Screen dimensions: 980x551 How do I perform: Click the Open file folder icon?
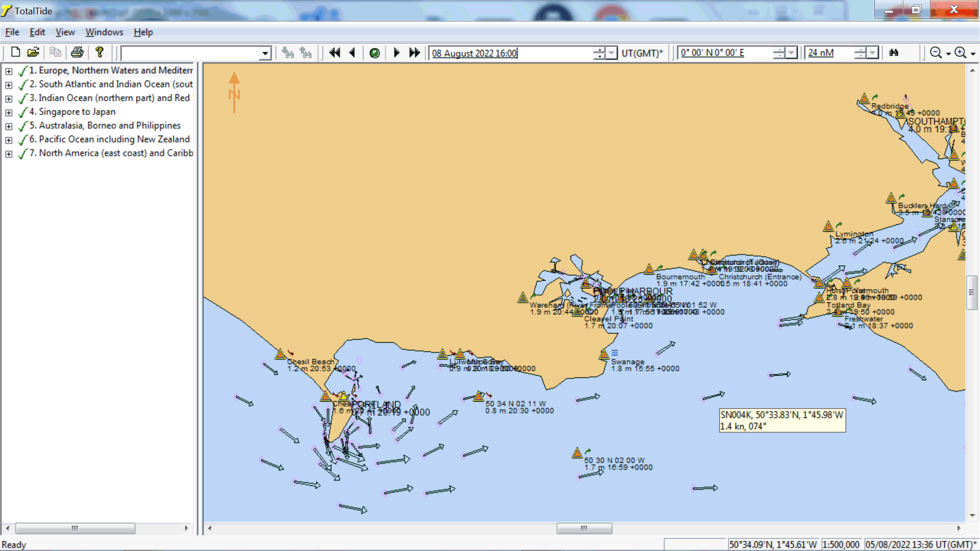[33, 53]
